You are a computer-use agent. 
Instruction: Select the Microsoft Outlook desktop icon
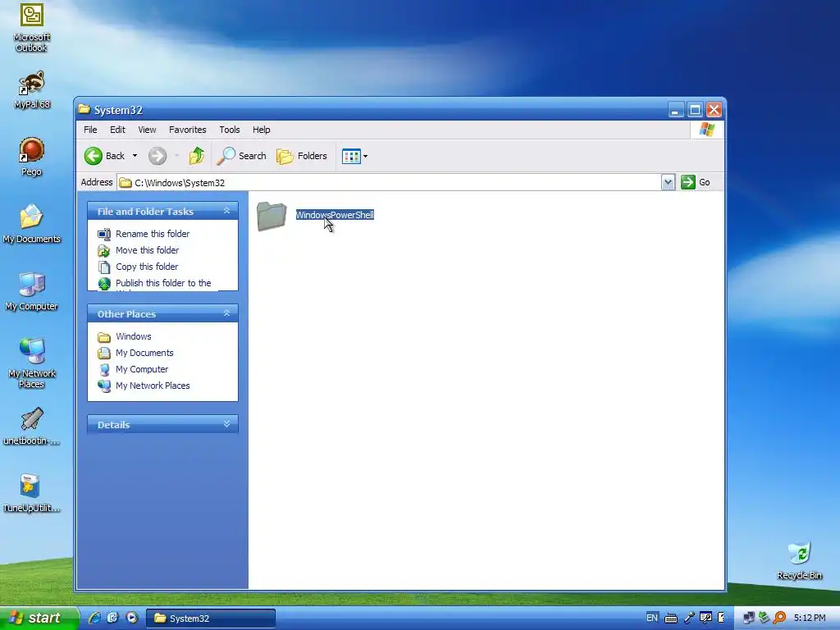tap(32, 28)
